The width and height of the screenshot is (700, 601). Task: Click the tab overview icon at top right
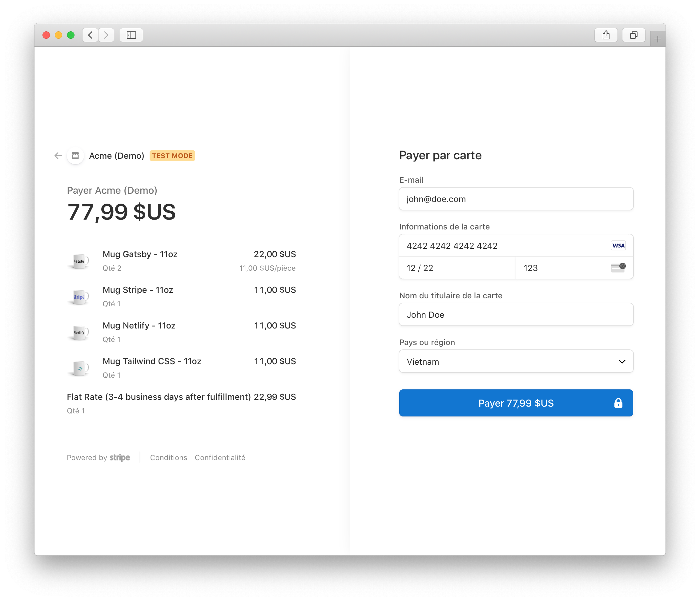coord(633,35)
